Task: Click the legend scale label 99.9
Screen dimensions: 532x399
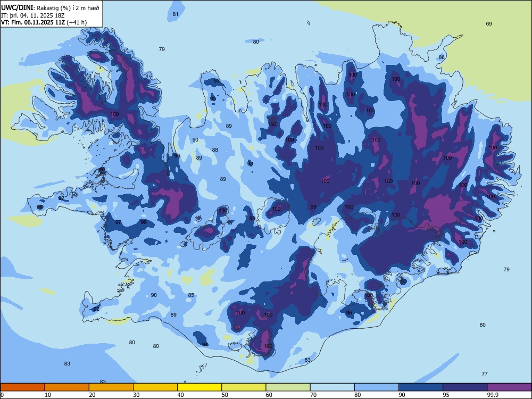Action: (x=493, y=395)
